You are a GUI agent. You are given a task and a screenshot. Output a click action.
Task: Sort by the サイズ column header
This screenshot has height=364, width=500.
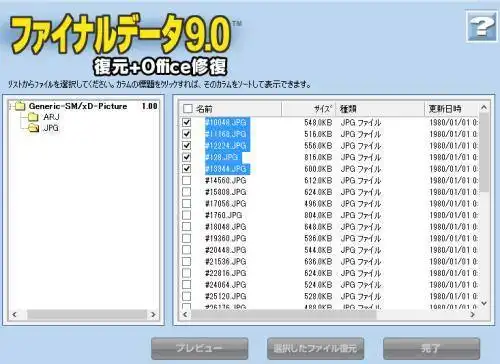point(309,109)
